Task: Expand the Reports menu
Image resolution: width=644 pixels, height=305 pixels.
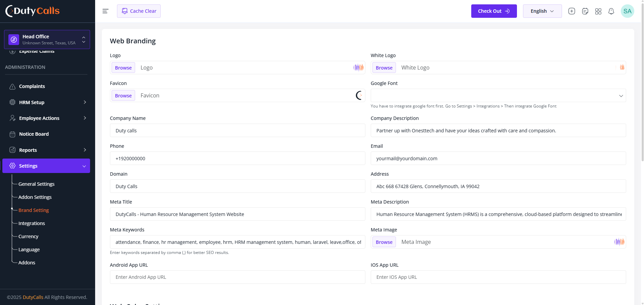Action: point(85,150)
